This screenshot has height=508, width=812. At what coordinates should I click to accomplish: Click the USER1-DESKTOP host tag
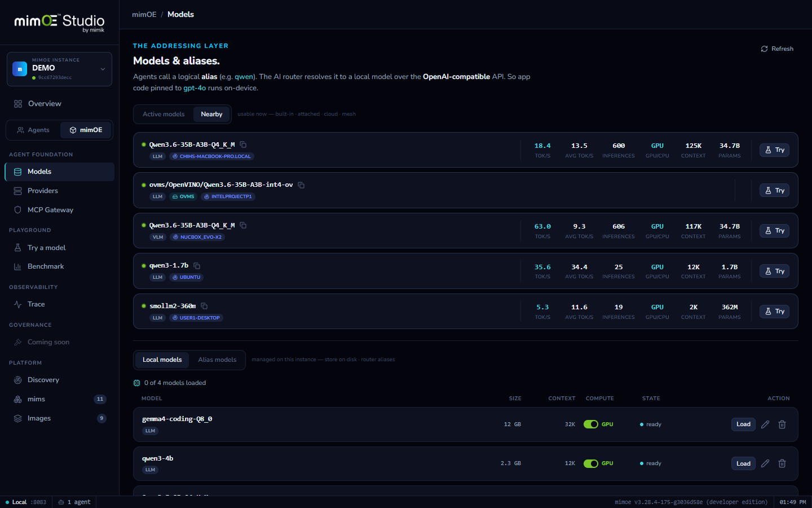coord(196,318)
